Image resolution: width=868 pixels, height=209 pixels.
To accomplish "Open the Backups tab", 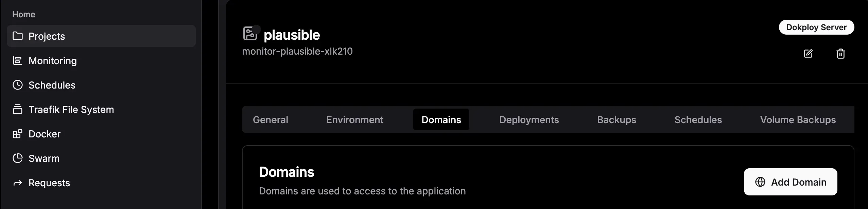I will pyautogui.click(x=617, y=120).
